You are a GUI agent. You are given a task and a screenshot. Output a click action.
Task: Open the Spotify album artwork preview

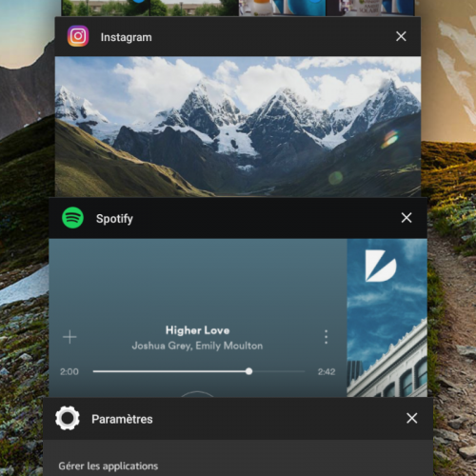click(387, 318)
